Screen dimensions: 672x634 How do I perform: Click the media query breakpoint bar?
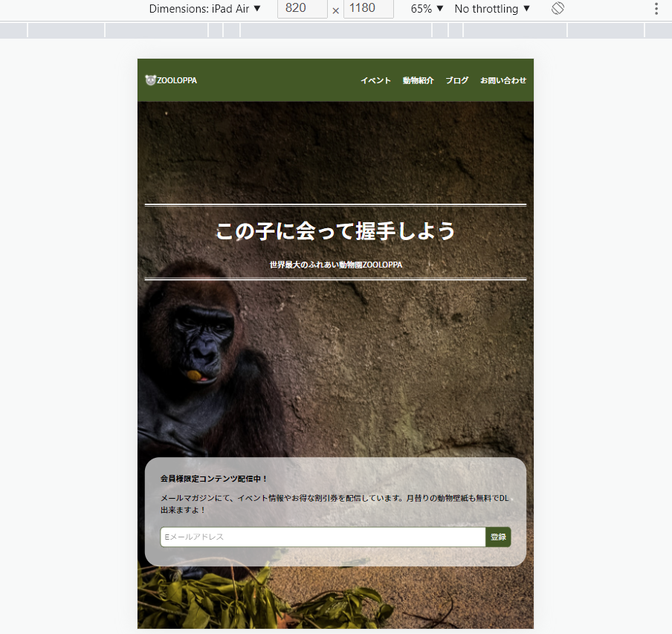coord(336,30)
